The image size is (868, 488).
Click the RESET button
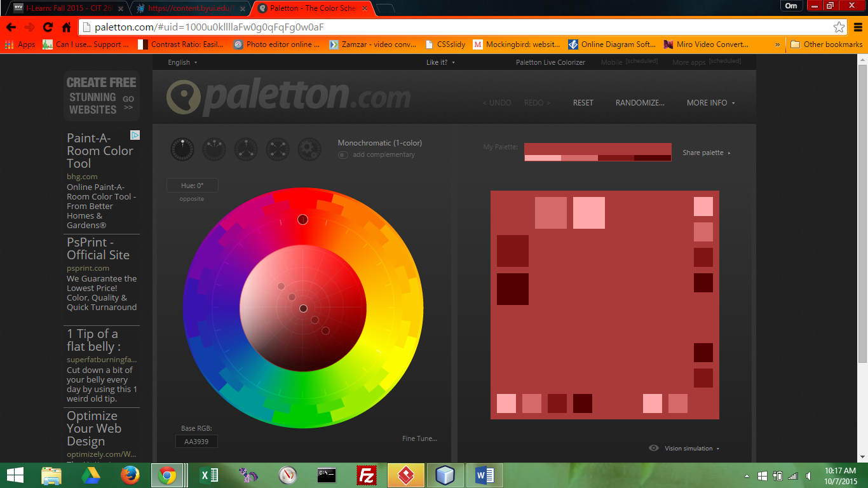pyautogui.click(x=583, y=103)
